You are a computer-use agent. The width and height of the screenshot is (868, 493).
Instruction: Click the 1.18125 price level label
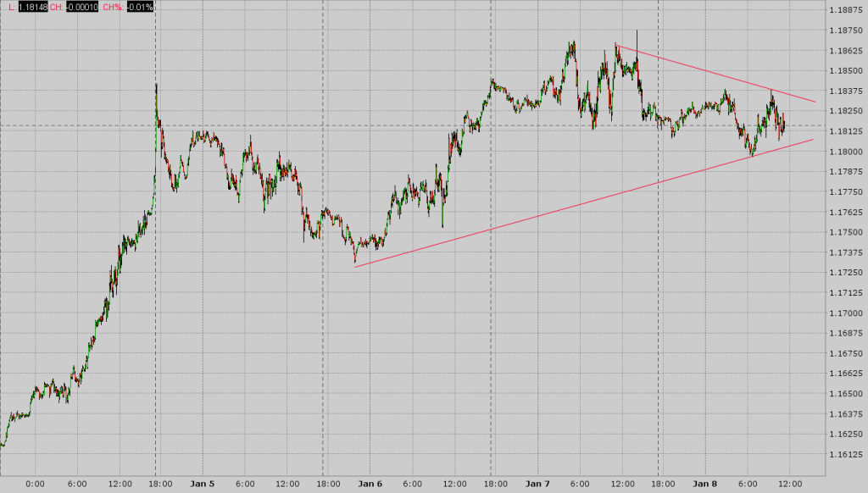(x=846, y=132)
